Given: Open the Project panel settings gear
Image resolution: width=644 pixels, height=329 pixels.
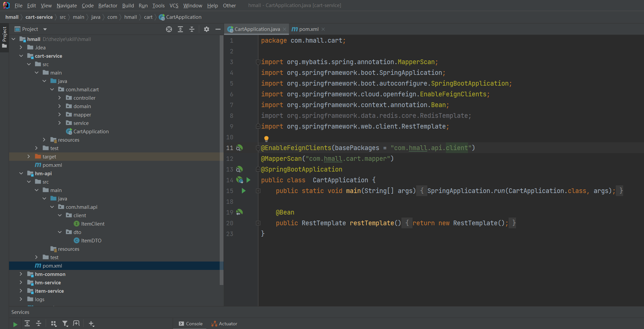Looking at the screenshot, I should pyautogui.click(x=207, y=29).
